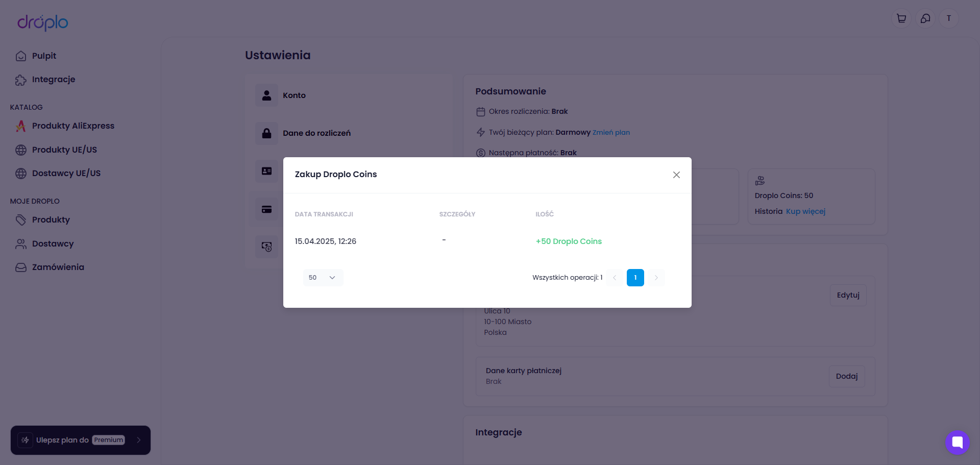Viewport: 980px width, 465px height.
Task: Open the user avatar T menu
Action: pyautogui.click(x=949, y=18)
